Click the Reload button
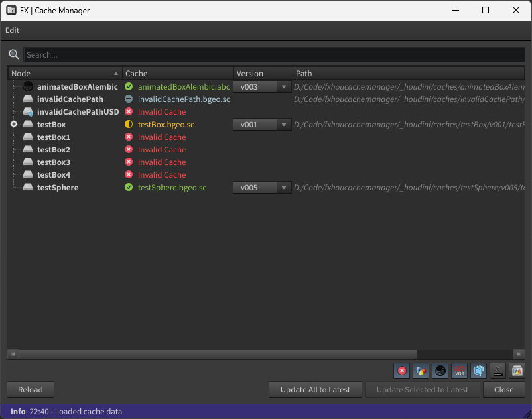The width and height of the screenshot is (532, 419). (x=31, y=390)
